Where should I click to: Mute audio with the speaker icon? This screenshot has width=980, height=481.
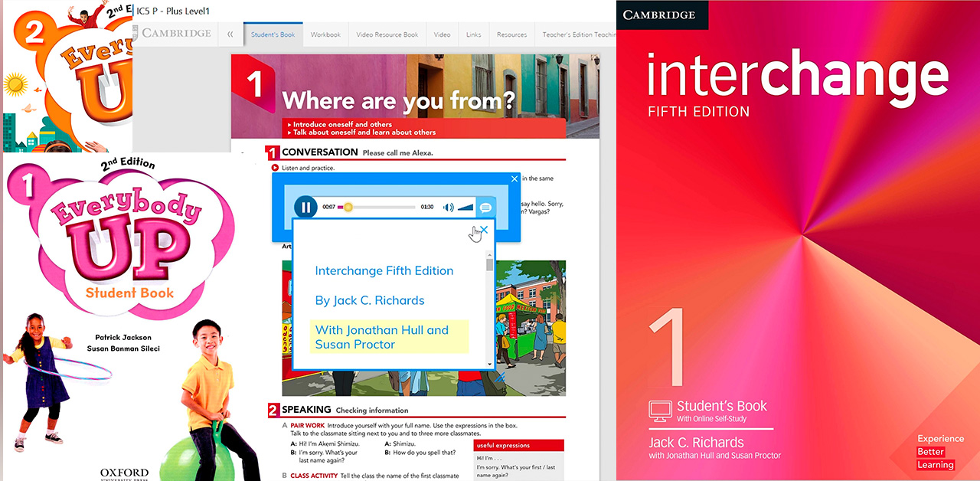pos(449,208)
